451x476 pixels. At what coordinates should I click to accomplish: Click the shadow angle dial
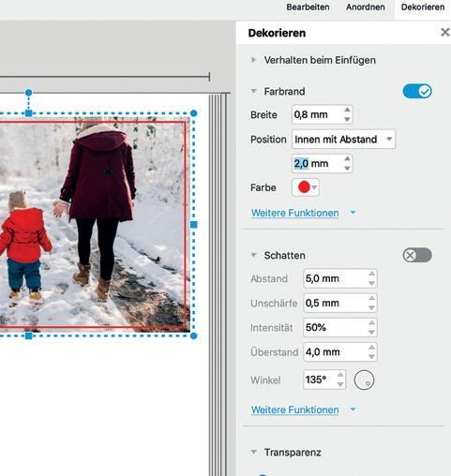point(364,380)
